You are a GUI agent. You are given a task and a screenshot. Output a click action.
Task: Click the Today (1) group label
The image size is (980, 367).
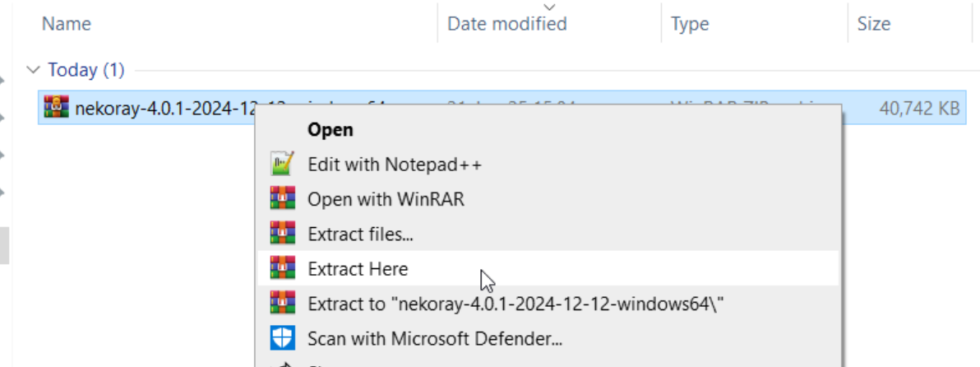(x=86, y=71)
